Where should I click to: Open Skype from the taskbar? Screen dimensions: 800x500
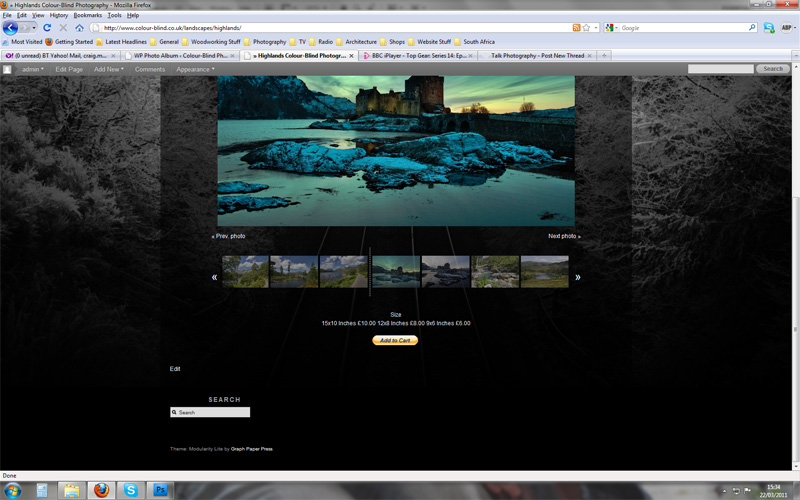131,491
